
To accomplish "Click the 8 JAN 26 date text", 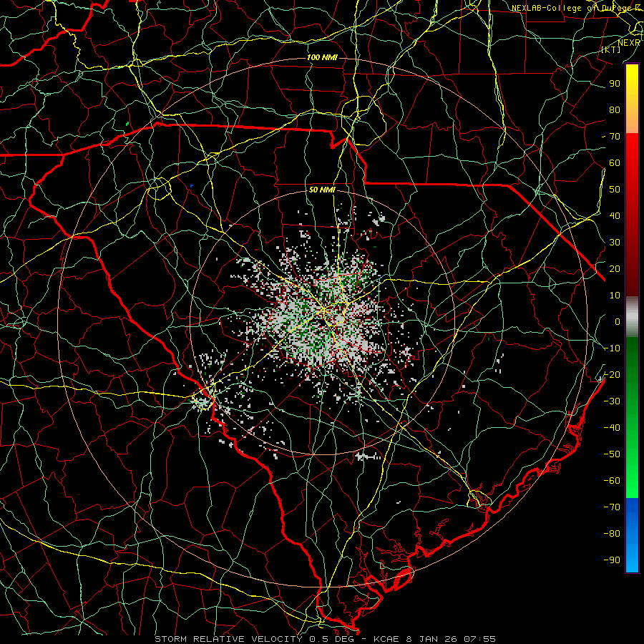I will (431, 639).
